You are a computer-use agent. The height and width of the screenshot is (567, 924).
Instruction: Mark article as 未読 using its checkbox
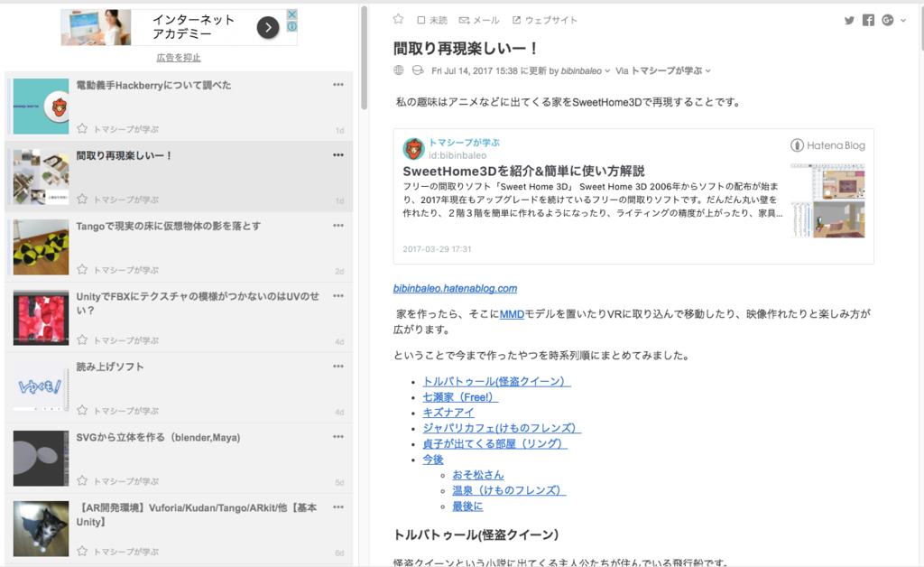(420, 20)
